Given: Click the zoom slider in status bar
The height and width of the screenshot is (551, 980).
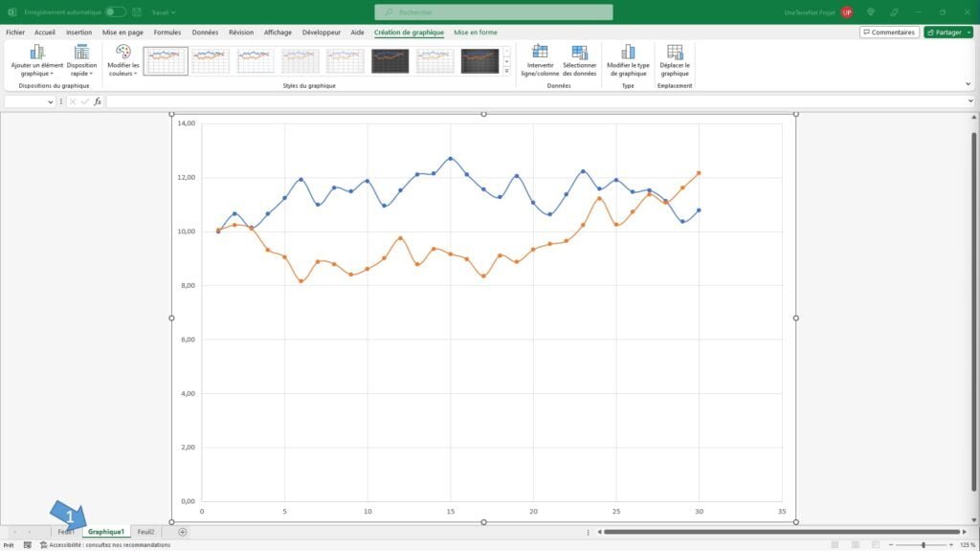Looking at the screenshot, I should tap(923, 545).
